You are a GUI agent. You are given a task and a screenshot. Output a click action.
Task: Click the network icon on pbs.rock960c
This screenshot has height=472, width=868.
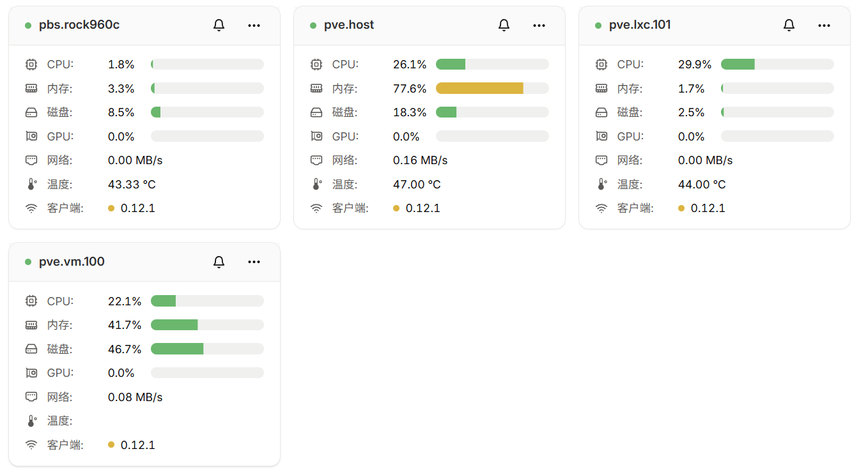31,160
